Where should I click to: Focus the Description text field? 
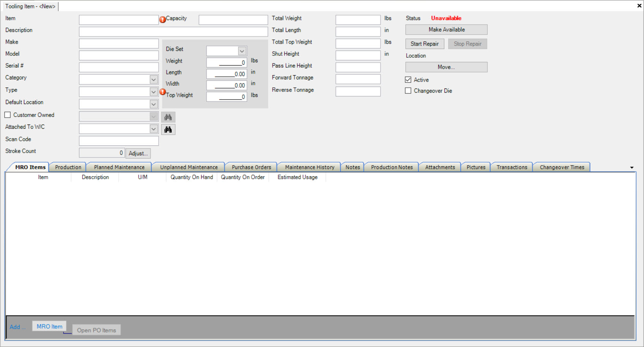(x=173, y=32)
